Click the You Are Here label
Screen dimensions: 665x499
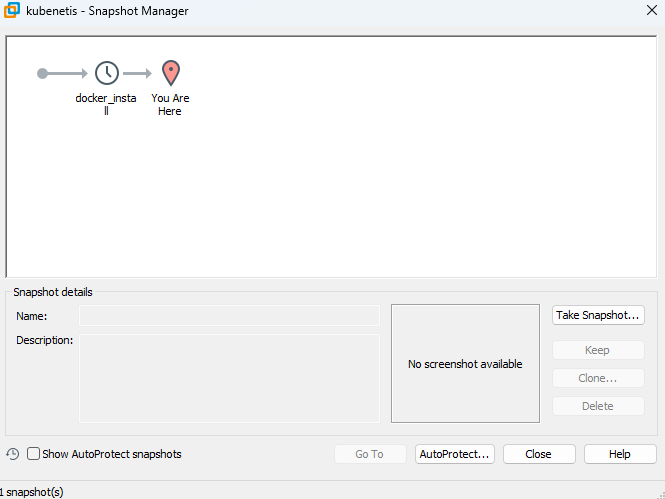tap(170, 104)
